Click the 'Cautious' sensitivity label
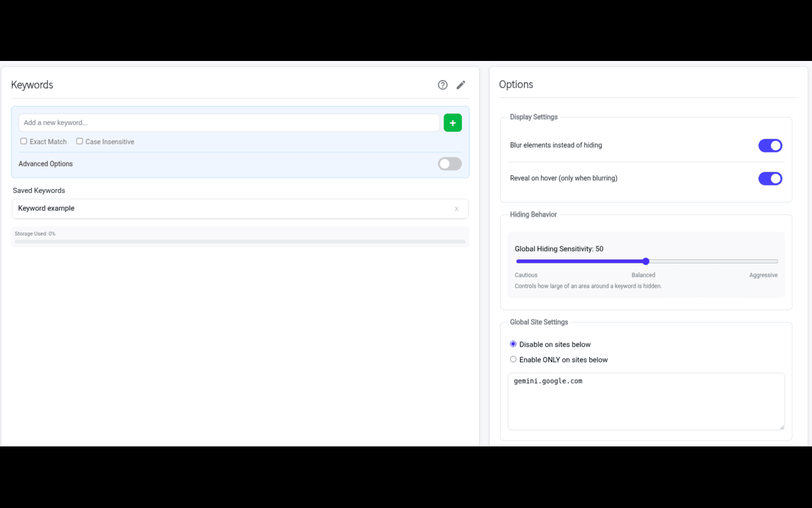Screen dimensions: 812x508 (x=526, y=275)
